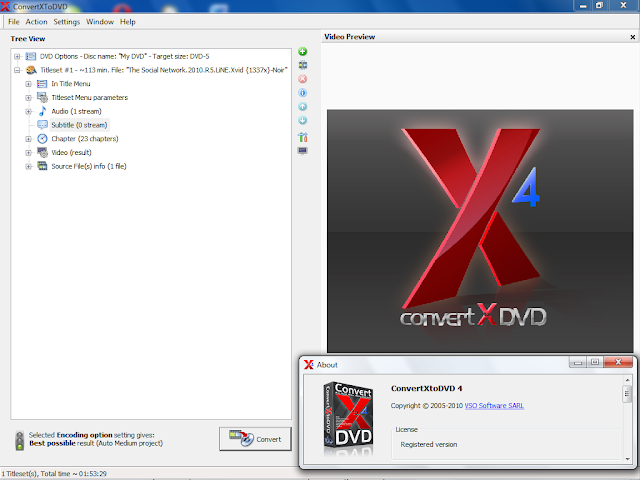Image resolution: width=640 pixels, height=480 pixels.
Task: Open the Action menu
Action: point(36,22)
